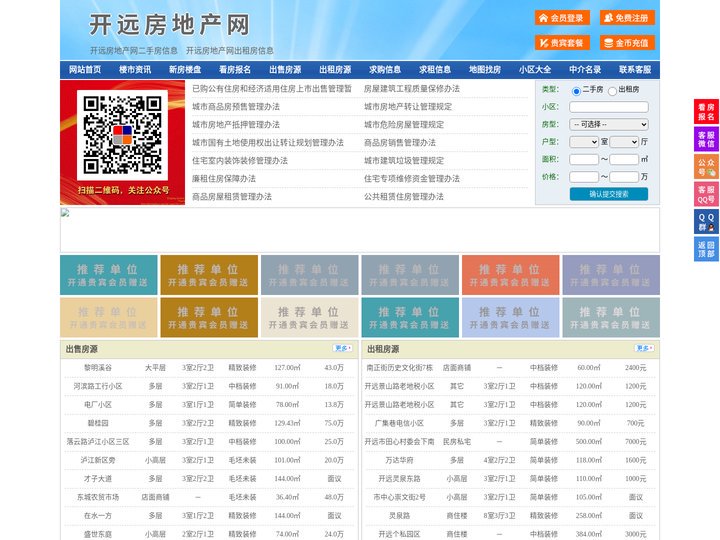Open the 看房报名 menu item
The height and width of the screenshot is (540, 720).
click(235, 70)
